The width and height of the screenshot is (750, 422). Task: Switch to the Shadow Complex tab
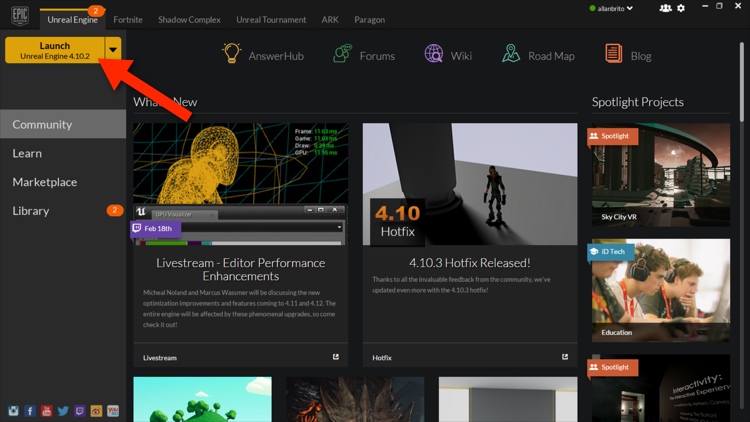coord(189,20)
